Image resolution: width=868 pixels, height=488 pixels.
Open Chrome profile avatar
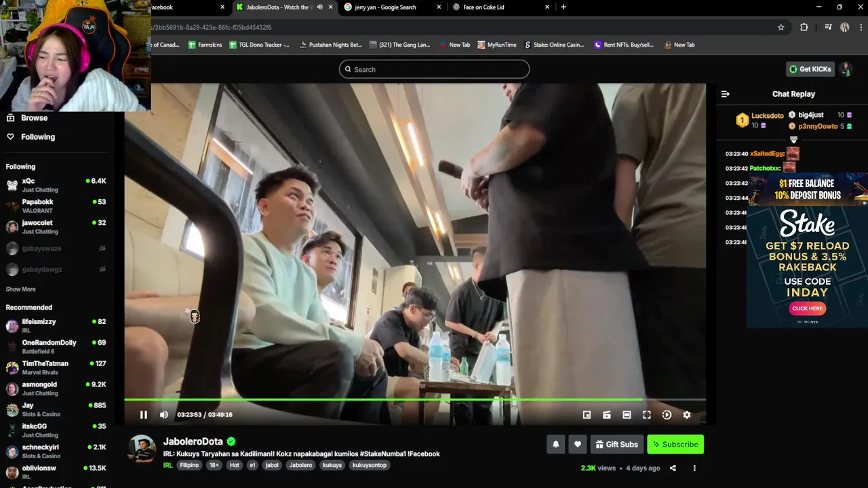click(x=844, y=27)
